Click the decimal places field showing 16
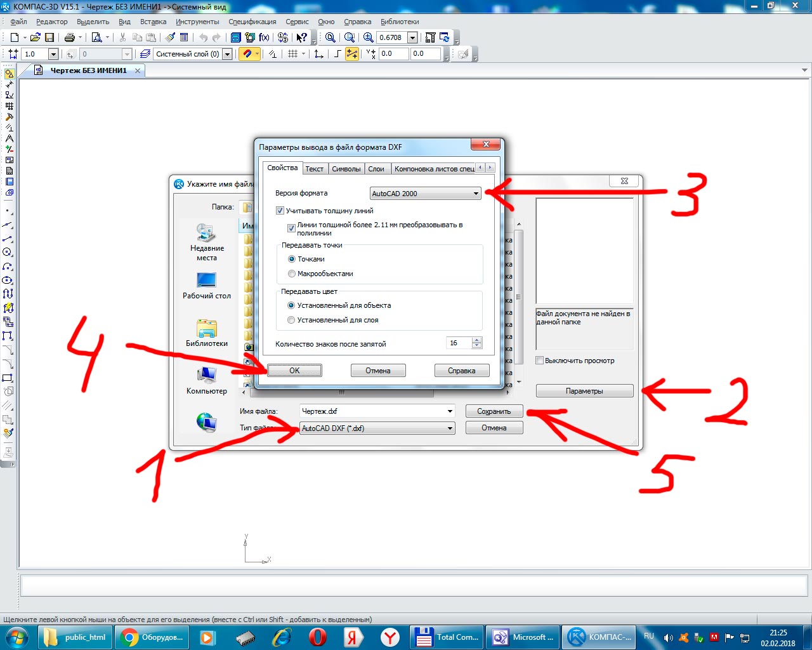This screenshot has height=650, width=812. (459, 343)
